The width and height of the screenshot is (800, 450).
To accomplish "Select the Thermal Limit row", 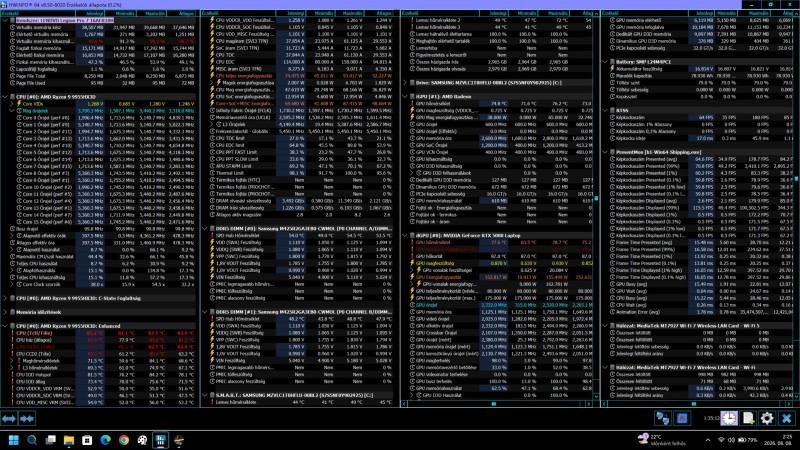I will click(299, 173).
